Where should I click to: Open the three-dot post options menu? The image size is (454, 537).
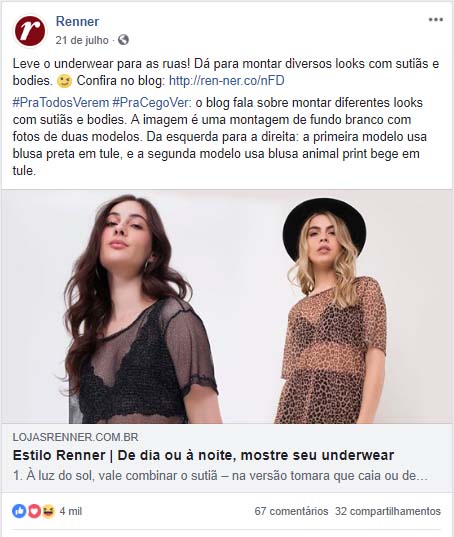(436, 20)
